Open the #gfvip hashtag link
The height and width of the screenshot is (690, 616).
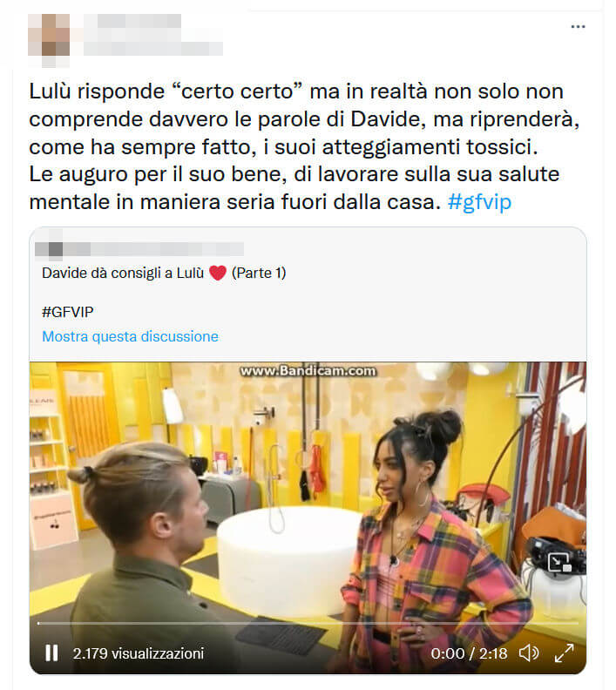[x=479, y=202]
